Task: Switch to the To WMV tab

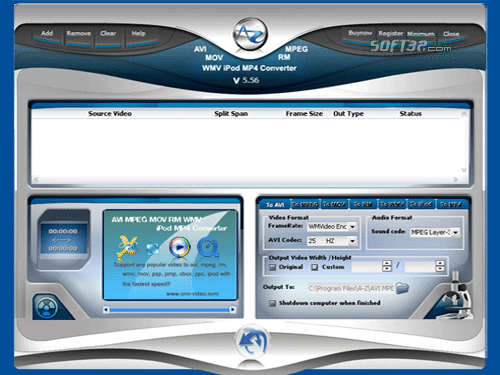Action: tap(392, 204)
